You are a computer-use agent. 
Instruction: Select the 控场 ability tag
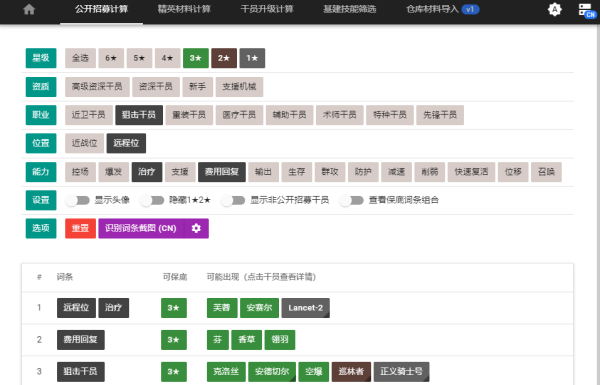[x=80, y=172]
